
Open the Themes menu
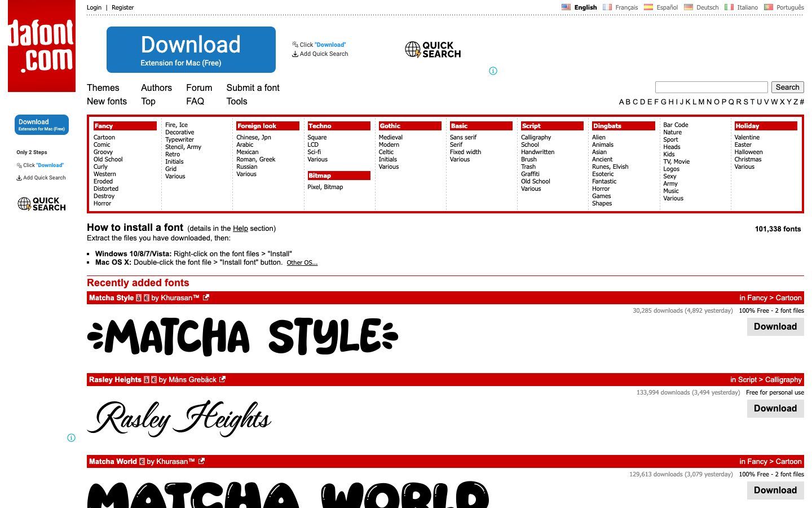click(x=103, y=87)
